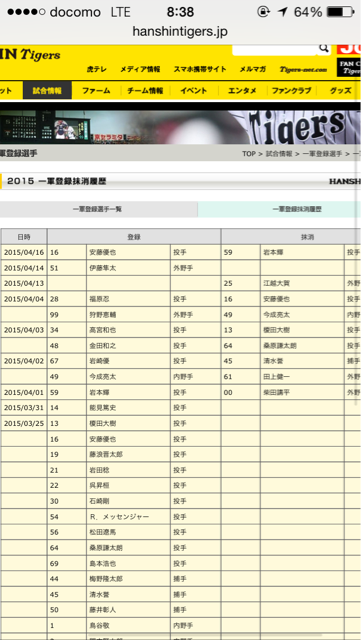361x640 pixels.
Task: Select the グッズ menu tab
Action: (340, 90)
